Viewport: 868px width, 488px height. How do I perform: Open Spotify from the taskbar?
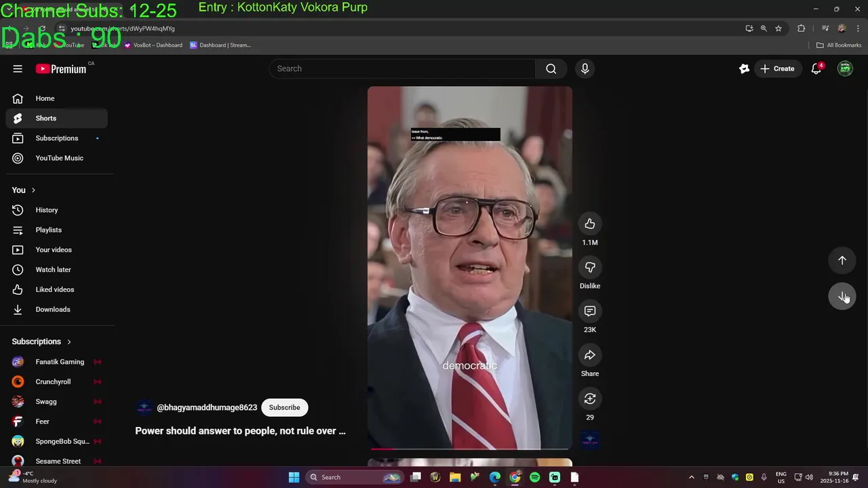tap(534, 477)
